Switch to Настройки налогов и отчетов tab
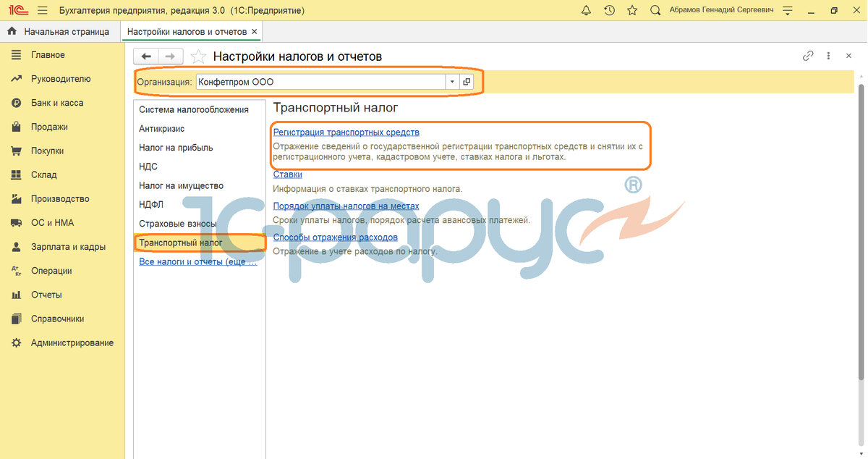Screen dimensions: 868x459 click(x=187, y=32)
